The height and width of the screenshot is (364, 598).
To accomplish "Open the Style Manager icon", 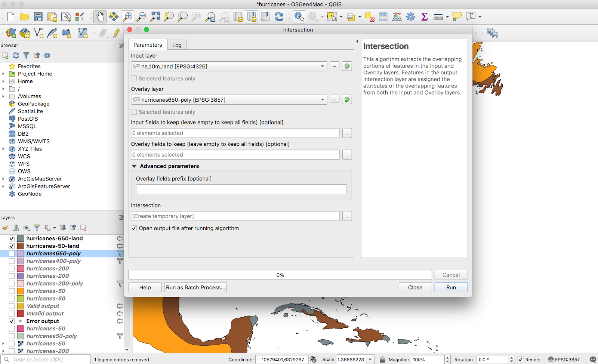I will pyautogui.click(x=79, y=17).
